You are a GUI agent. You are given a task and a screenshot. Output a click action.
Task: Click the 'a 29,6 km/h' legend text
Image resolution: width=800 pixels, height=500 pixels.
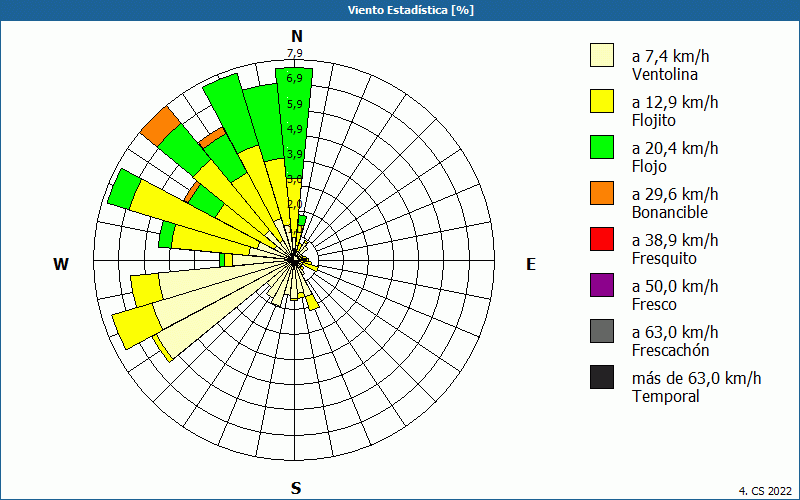(675, 194)
